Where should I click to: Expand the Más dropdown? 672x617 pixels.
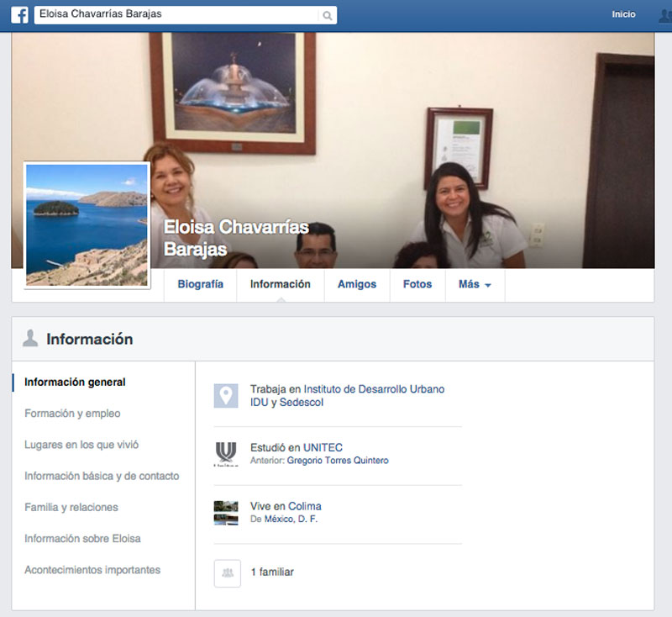point(475,284)
